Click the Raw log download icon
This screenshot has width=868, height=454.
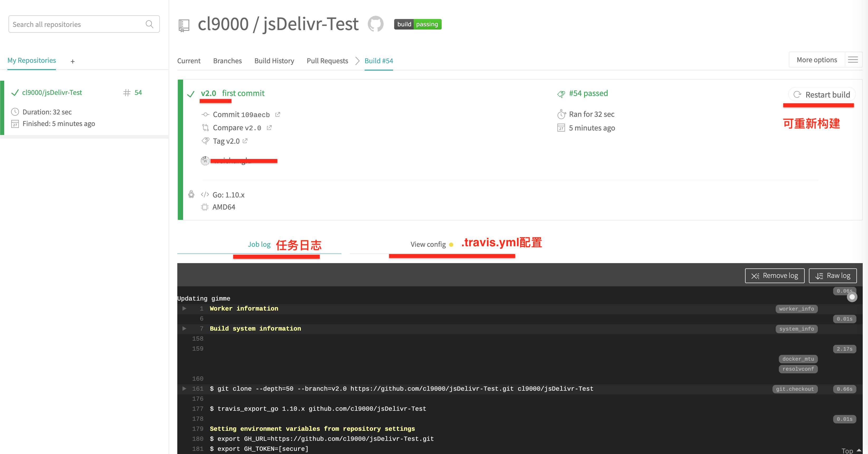click(819, 276)
